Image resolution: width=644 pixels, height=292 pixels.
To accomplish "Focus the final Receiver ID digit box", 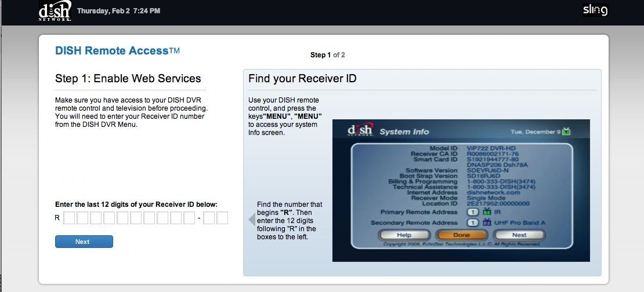I will point(222,218).
